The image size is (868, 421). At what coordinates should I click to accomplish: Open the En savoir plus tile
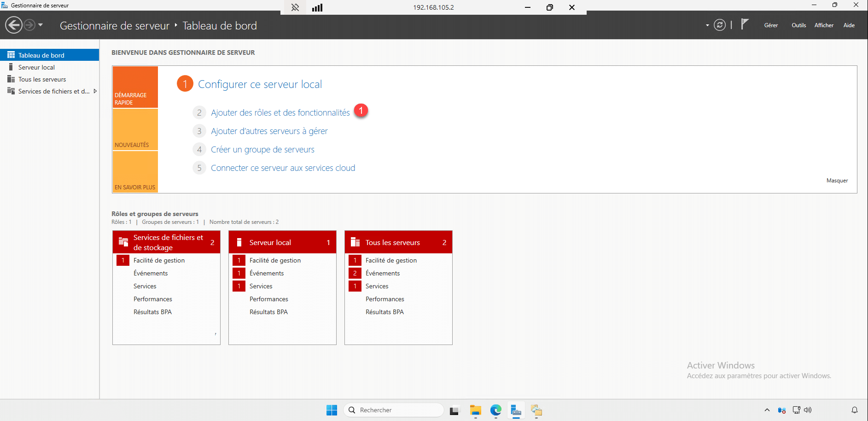tap(135, 171)
